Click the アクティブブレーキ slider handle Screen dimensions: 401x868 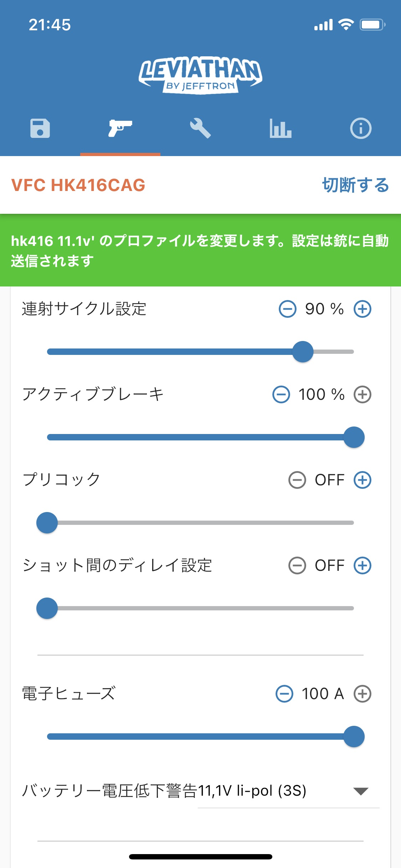tap(354, 437)
